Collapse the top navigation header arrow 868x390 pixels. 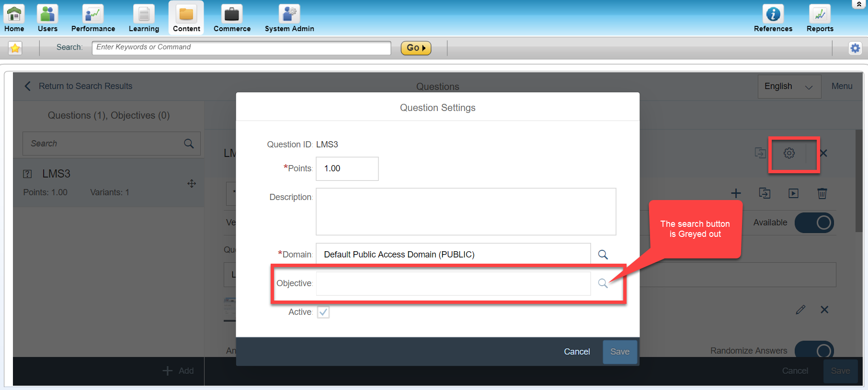coord(859,4)
